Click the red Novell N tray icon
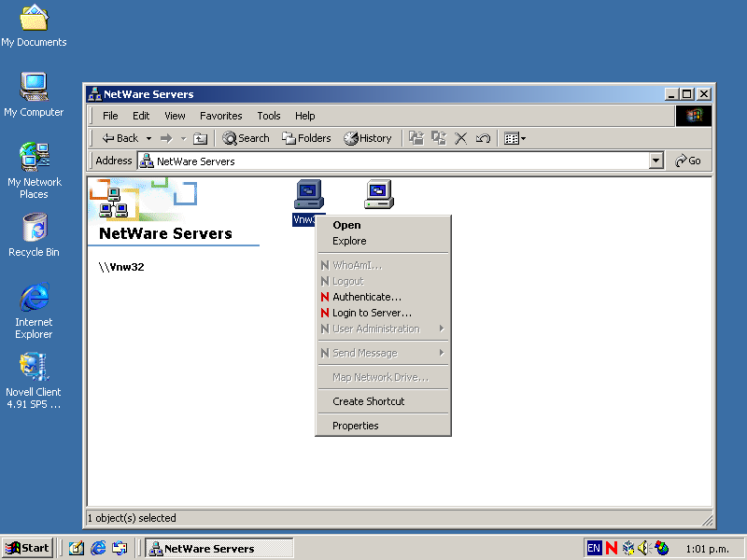This screenshot has width=747, height=560. 612,549
